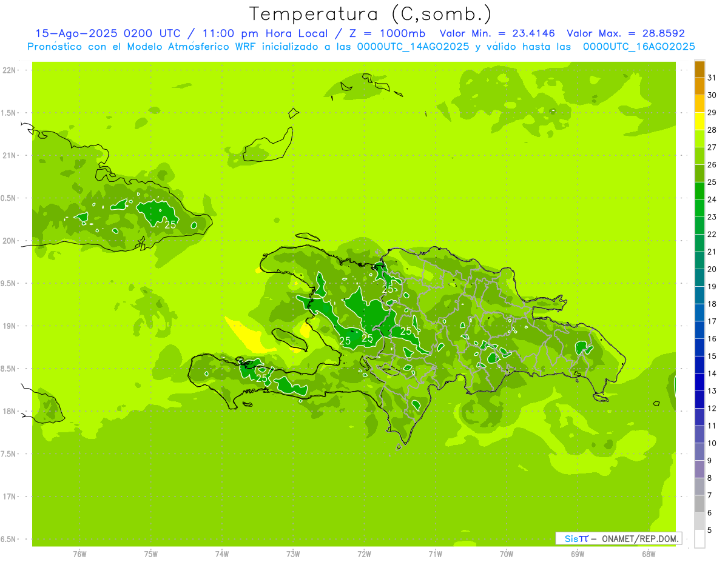The height and width of the screenshot is (562, 728).
Task: Pick the purple color band between 8 and 9
Action: point(700,469)
